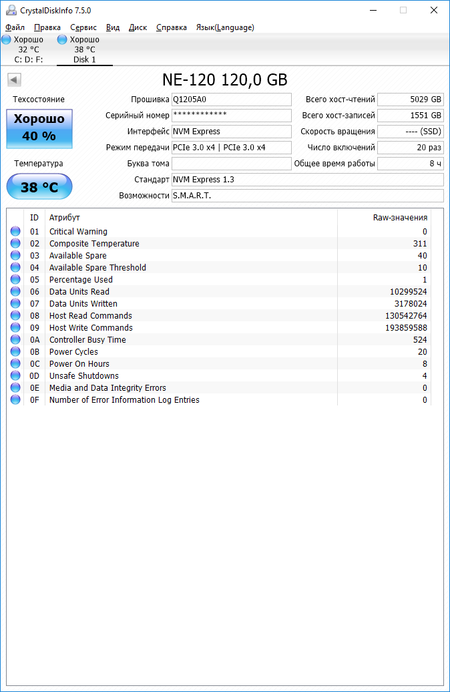
Task: Close the CrystalDiskInfo window
Action: pos(434,10)
